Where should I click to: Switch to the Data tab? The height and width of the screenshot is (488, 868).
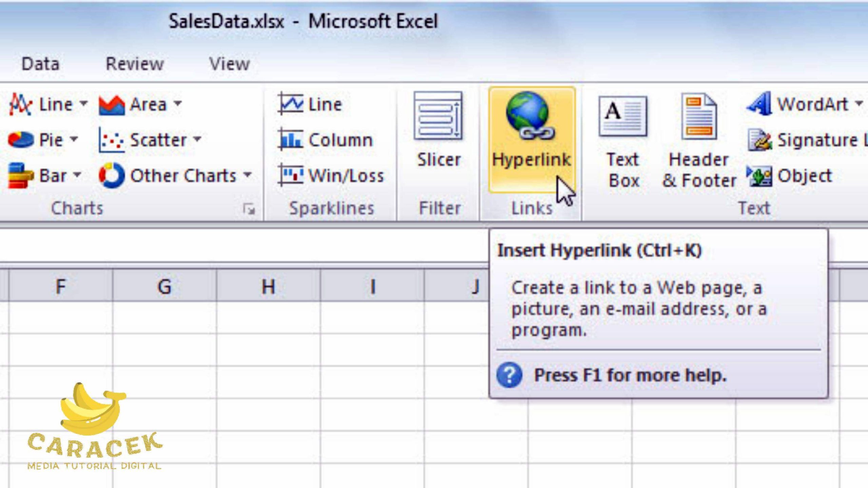tap(40, 64)
